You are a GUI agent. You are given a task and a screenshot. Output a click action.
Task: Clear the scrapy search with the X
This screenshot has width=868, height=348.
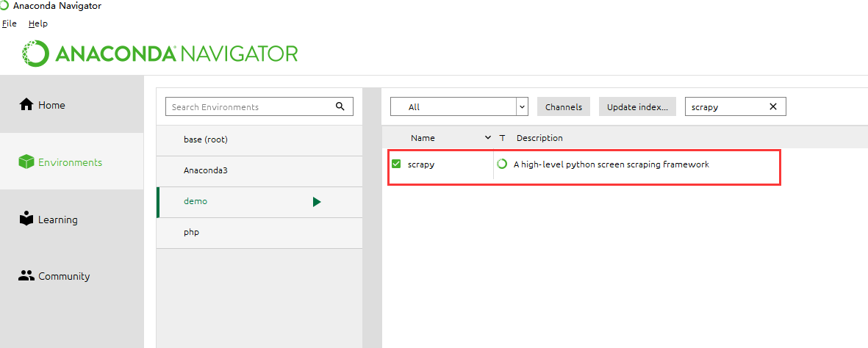click(773, 106)
